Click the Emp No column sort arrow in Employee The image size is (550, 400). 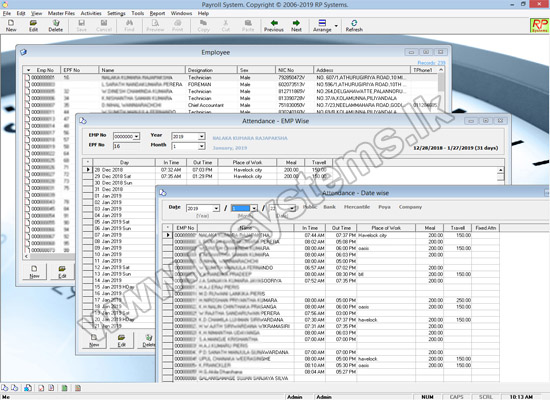(28, 70)
